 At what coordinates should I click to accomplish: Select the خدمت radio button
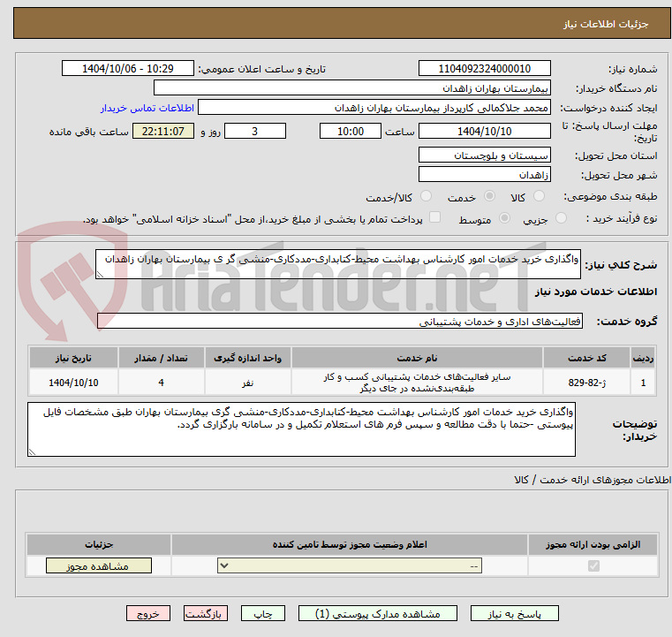point(489,196)
